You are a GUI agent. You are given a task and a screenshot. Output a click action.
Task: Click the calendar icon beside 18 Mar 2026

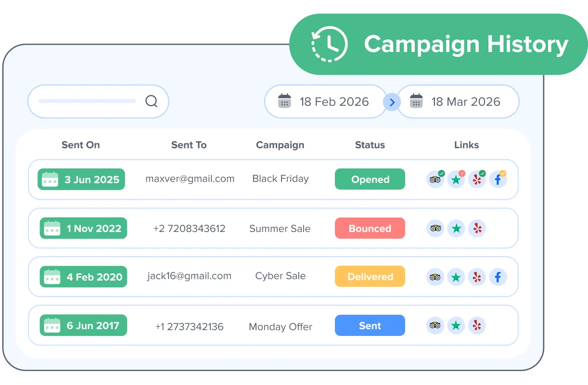pyautogui.click(x=416, y=101)
